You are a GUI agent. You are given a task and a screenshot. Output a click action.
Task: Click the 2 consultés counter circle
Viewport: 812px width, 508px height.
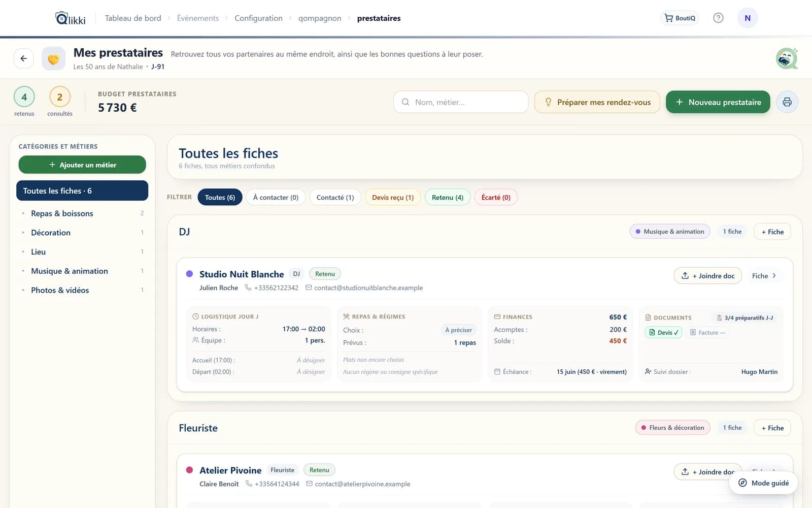(x=59, y=97)
